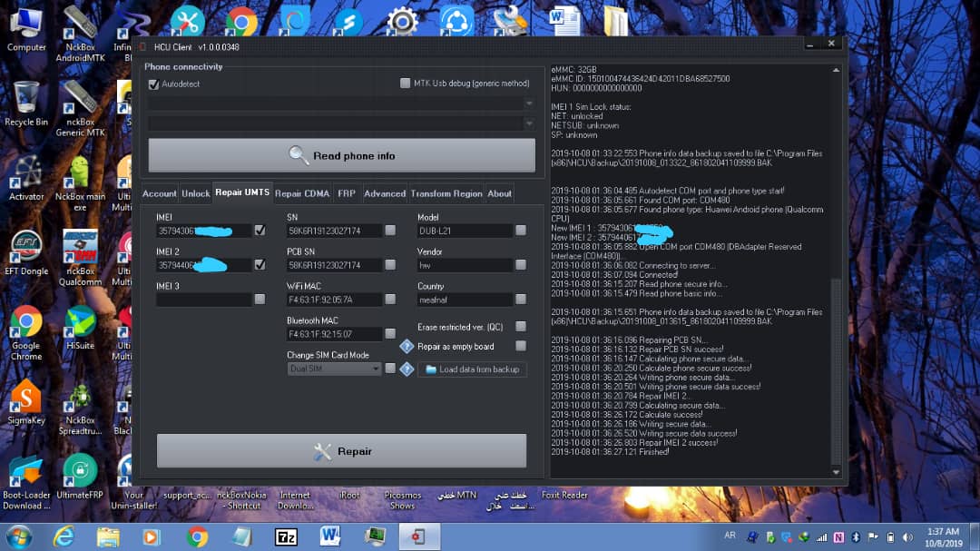Click the SN input field
980x551 pixels.
(x=334, y=231)
